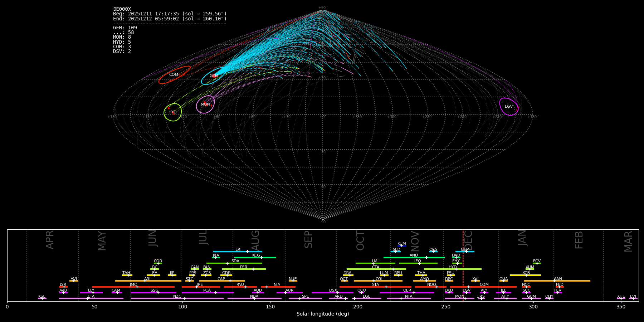Click the 'AND' shower label in the timeline

tap(414, 255)
